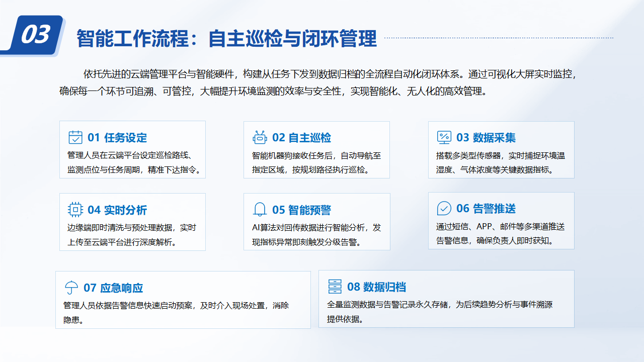Image resolution: width=644 pixels, height=362 pixels.
Task: Click the description starting 边缘端即时清洗与预处理数据
Action: [132, 235]
